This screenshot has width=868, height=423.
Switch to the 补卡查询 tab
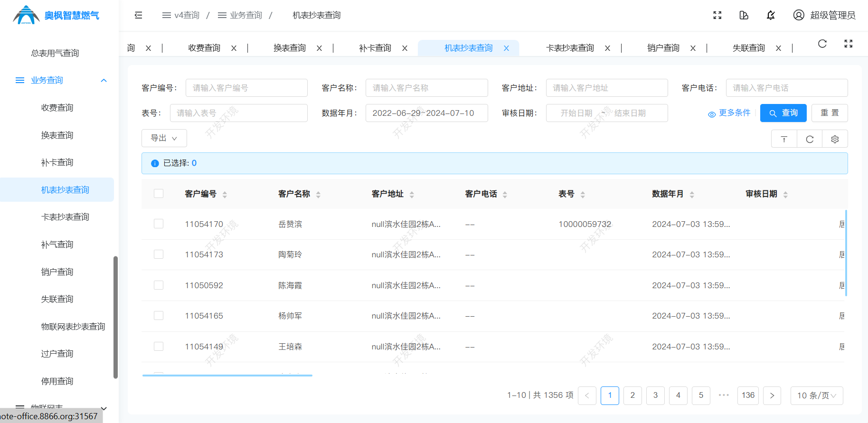tap(375, 48)
